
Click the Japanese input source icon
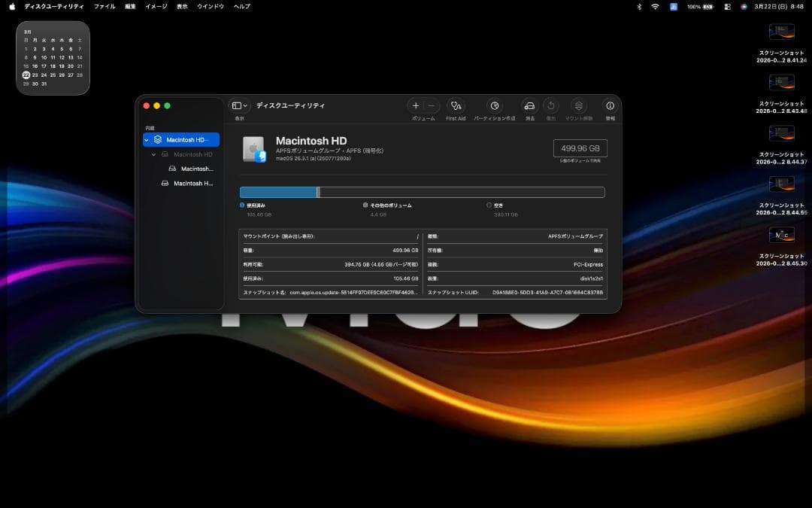[673, 7]
